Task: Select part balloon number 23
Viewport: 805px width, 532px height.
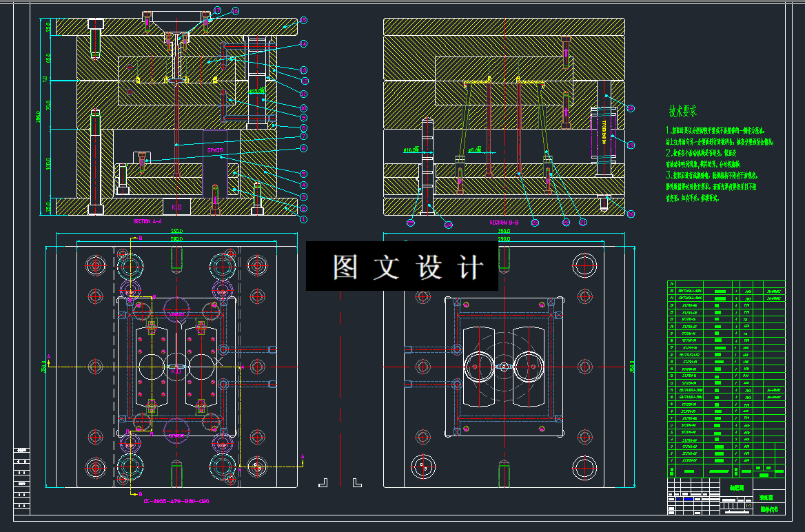Action: coord(534,223)
